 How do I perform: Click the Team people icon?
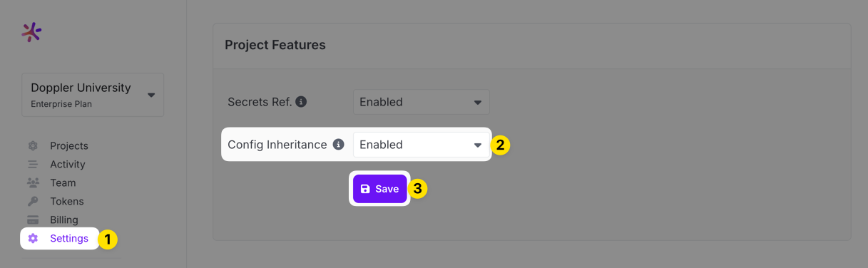[33, 182]
